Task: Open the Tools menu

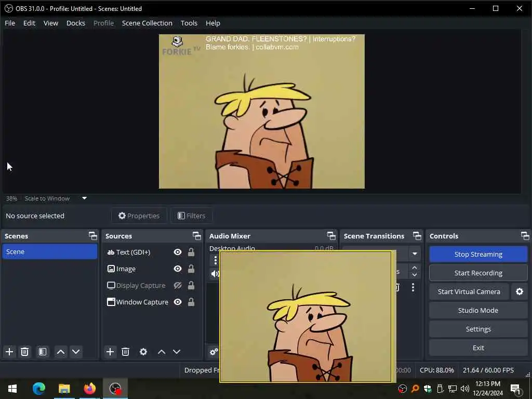Action: 189,23
